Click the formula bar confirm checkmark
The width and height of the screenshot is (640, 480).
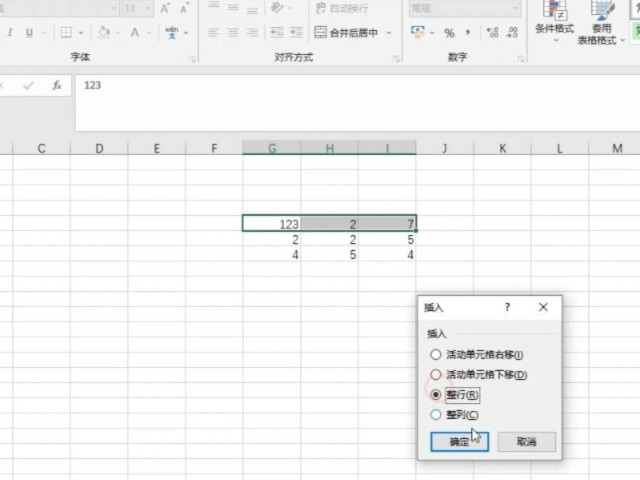[28, 85]
